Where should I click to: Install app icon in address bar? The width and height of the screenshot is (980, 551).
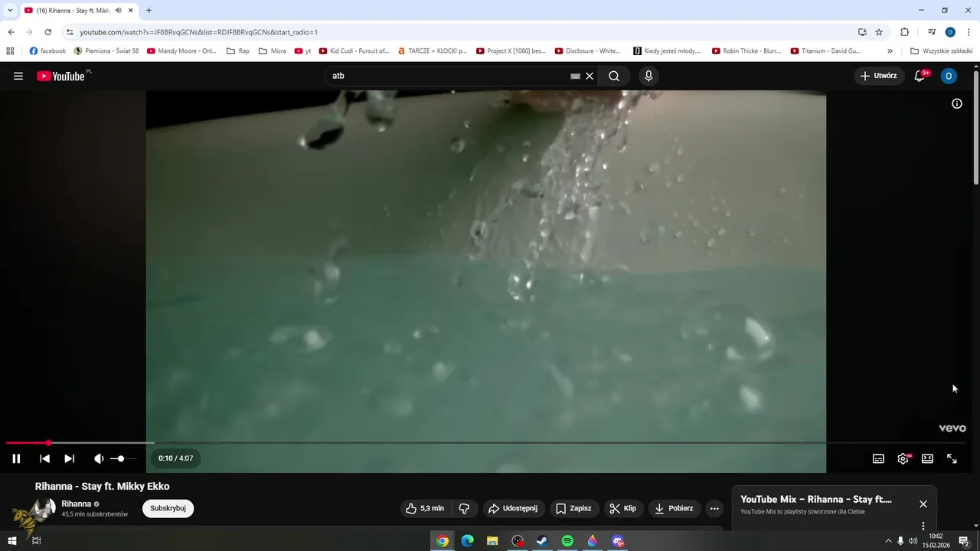point(862,32)
